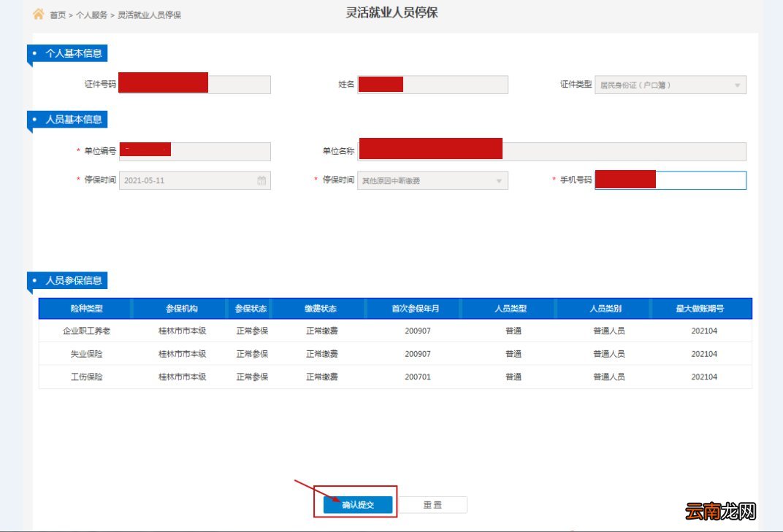
Task: Open calendar picker icon for 停保时间
Action: tap(261, 181)
